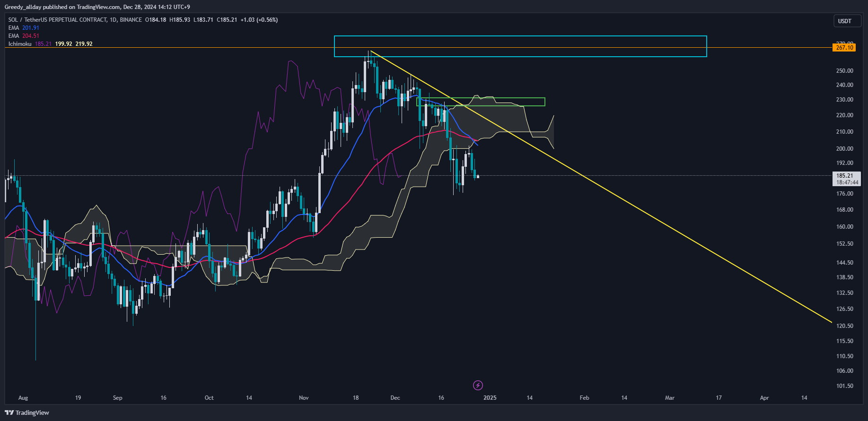Click the TradingView text at the bottom
868x421 pixels.
click(32, 412)
